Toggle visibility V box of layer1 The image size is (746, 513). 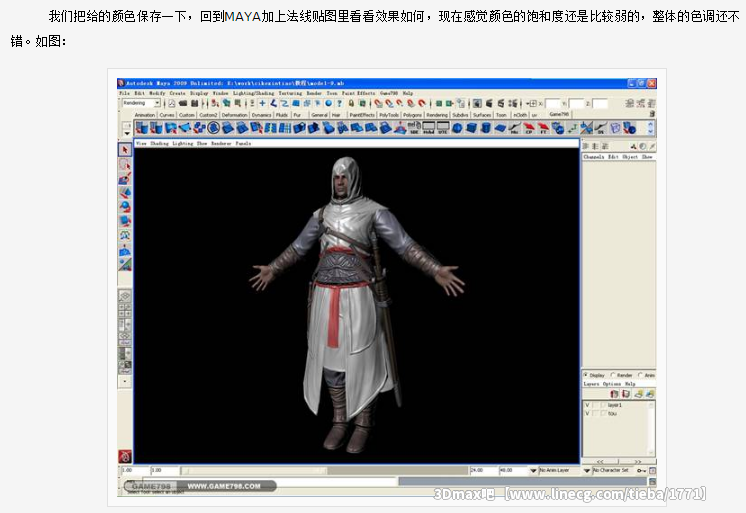tap(587, 405)
